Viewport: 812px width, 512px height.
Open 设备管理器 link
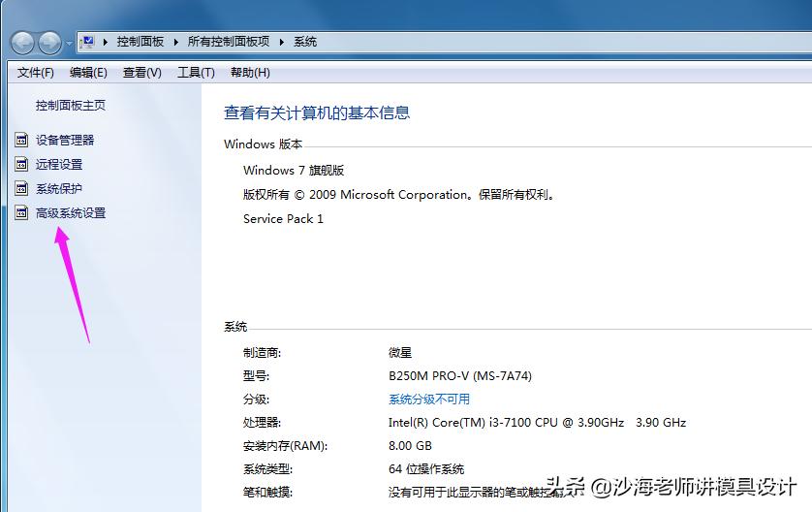pyautogui.click(x=65, y=140)
